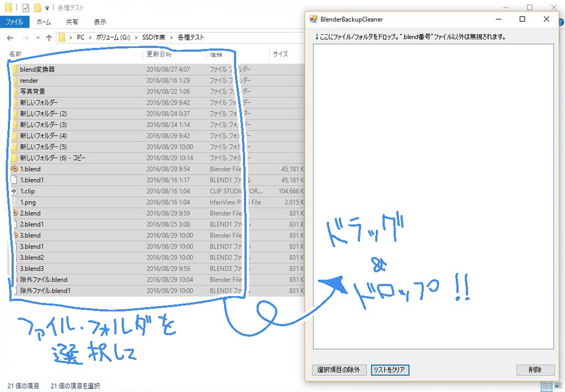Select the 除外ファイル.blend1 file name
Image resolution: width=565 pixels, height=392 pixels.
pyautogui.click(x=45, y=291)
